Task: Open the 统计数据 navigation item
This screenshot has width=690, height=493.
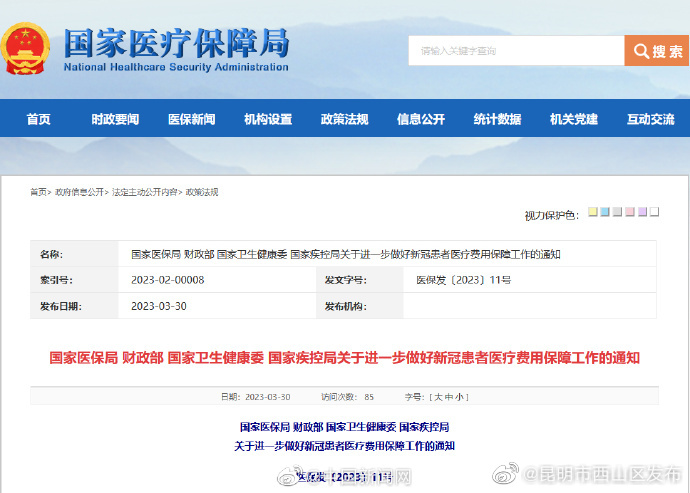Action: pos(497,119)
